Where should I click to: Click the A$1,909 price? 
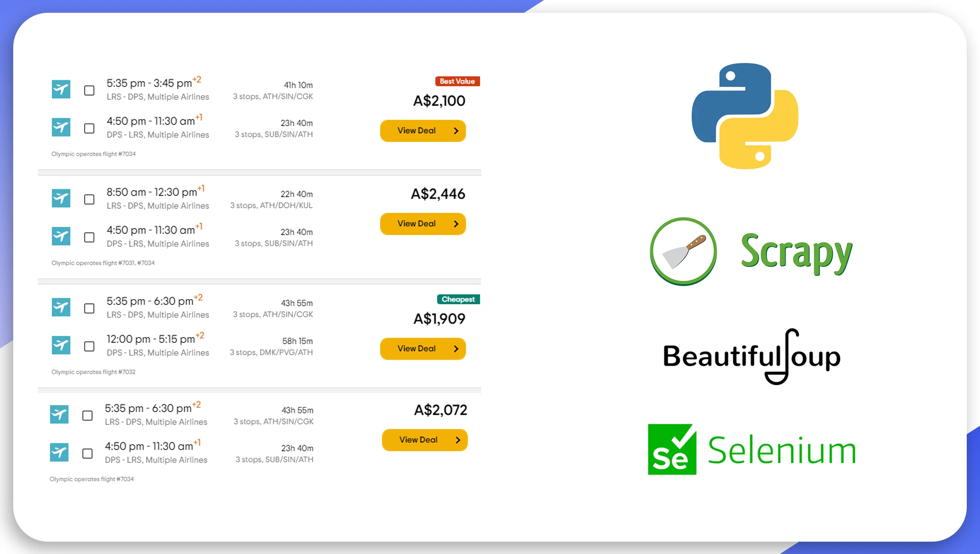click(x=439, y=319)
